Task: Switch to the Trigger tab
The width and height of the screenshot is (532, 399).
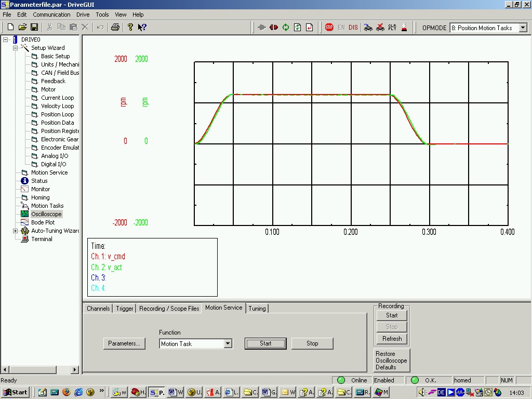Action: 125,309
